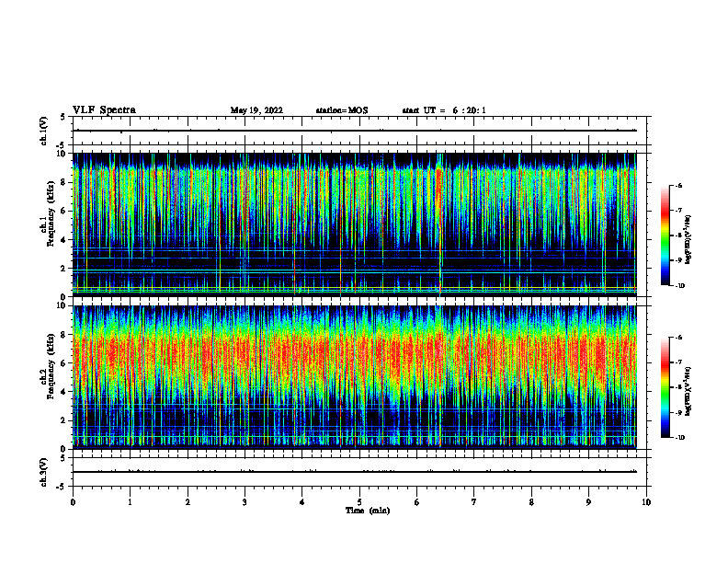728x563 pixels.
Task: Click the ch.2 "Frequency (kHz)" axis label
Action: (x=51, y=366)
